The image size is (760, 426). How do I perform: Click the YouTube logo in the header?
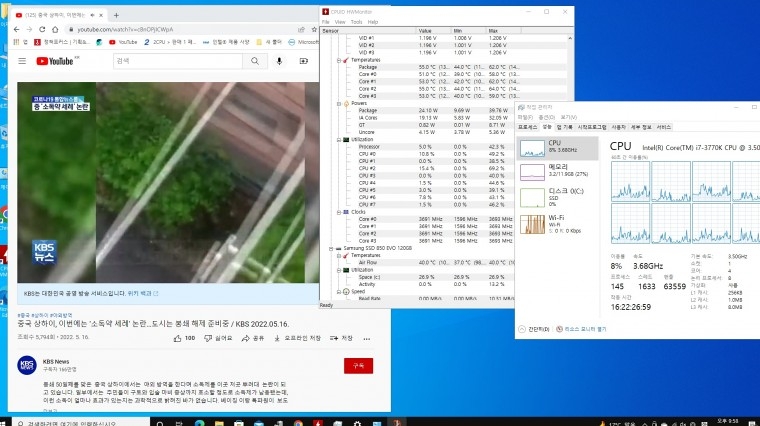tap(55, 61)
